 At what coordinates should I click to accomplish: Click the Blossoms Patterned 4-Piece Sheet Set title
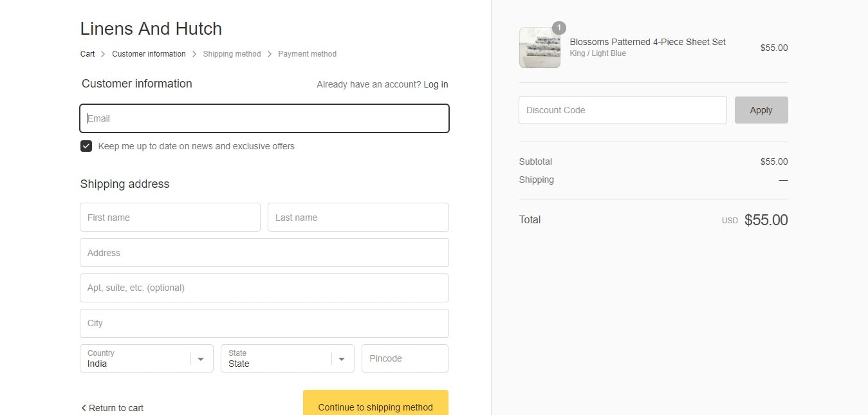pos(647,42)
